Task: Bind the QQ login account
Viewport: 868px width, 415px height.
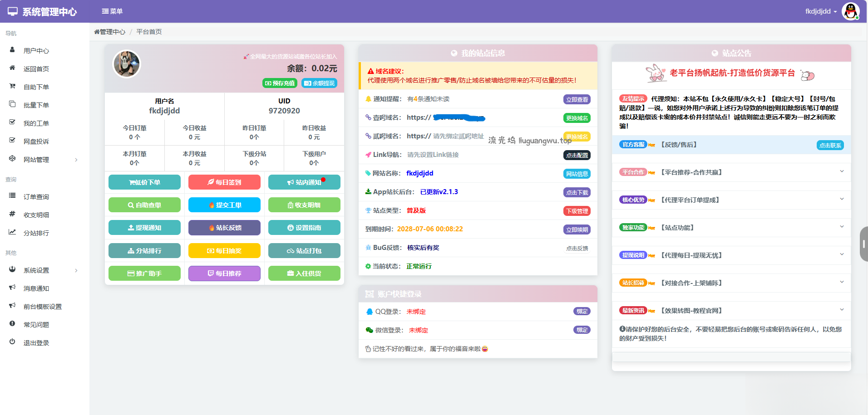Action: pyautogui.click(x=582, y=311)
